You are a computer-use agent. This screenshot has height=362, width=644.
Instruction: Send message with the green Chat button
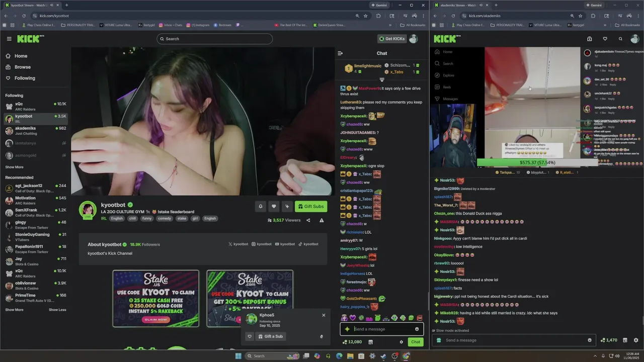416,342
